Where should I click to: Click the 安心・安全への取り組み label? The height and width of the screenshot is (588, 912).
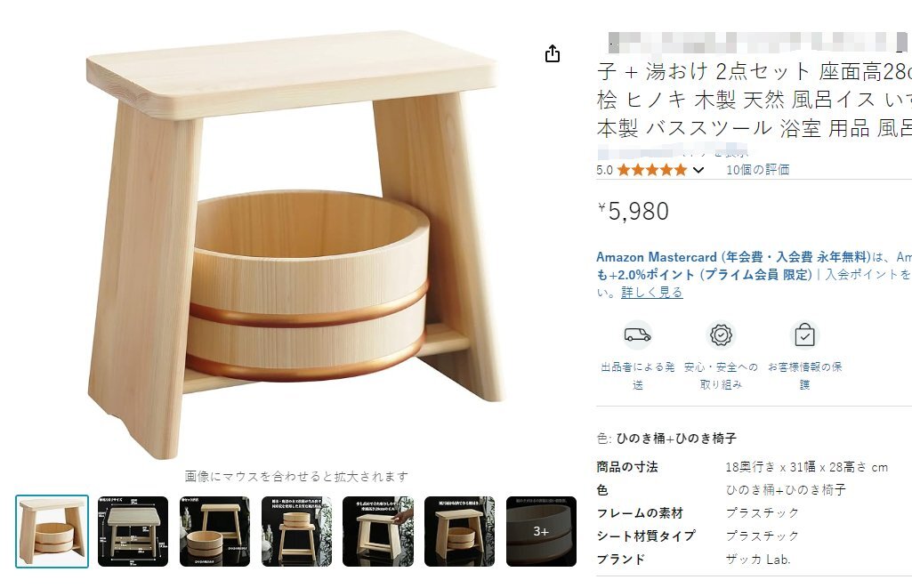721,375
